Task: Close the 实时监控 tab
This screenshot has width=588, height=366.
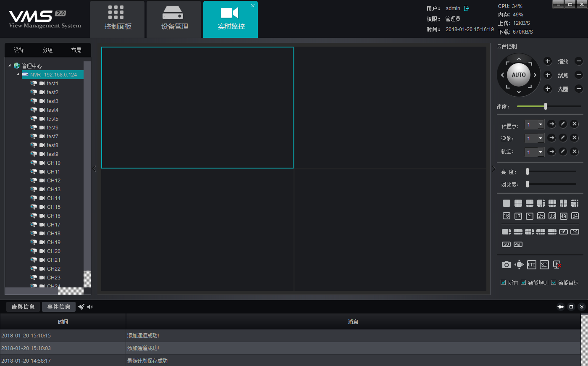Action: [x=253, y=6]
